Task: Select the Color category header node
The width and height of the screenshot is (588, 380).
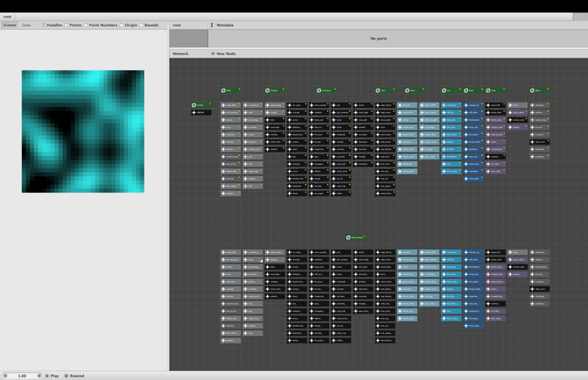Action: tap(495, 91)
